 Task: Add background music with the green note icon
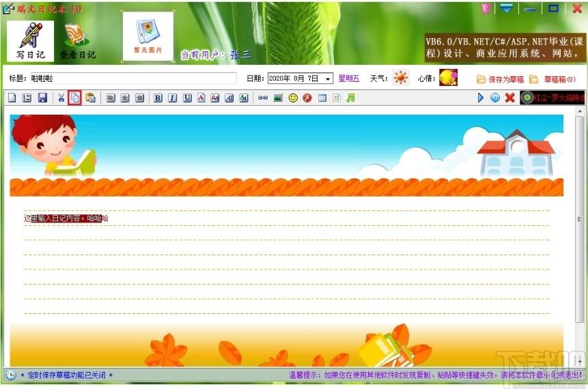tap(350, 98)
